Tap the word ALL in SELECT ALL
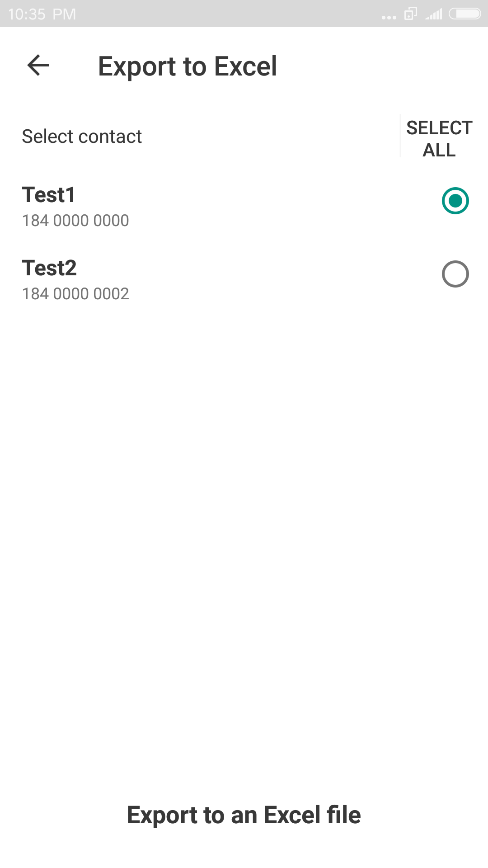Screen dimensions: 488x868 click(x=439, y=150)
